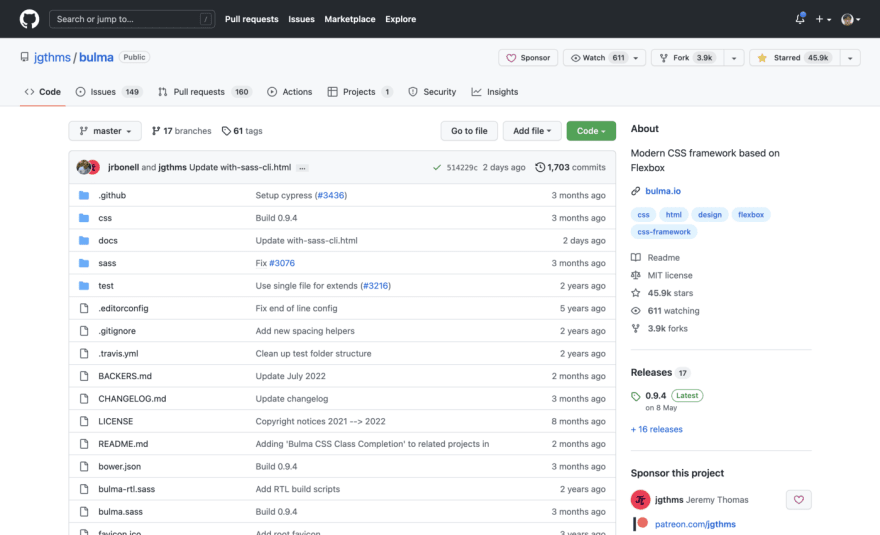The width and height of the screenshot is (880, 535).
Task: Open the GitHub home logo
Action: coord(29,19)
